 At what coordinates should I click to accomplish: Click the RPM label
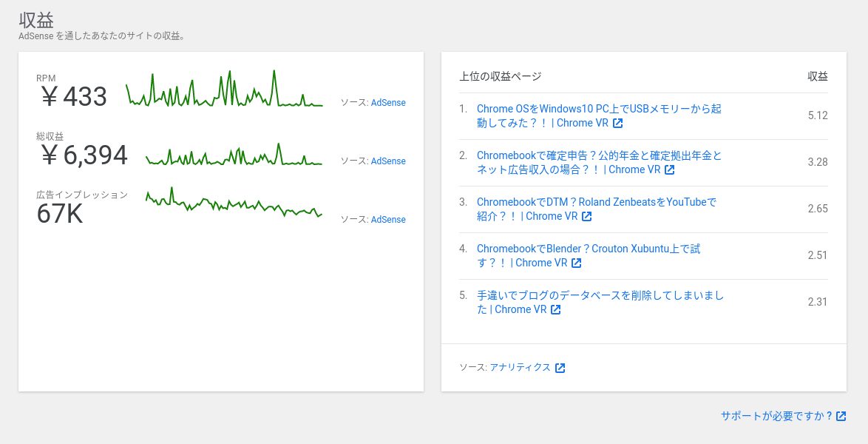[46, 78]
